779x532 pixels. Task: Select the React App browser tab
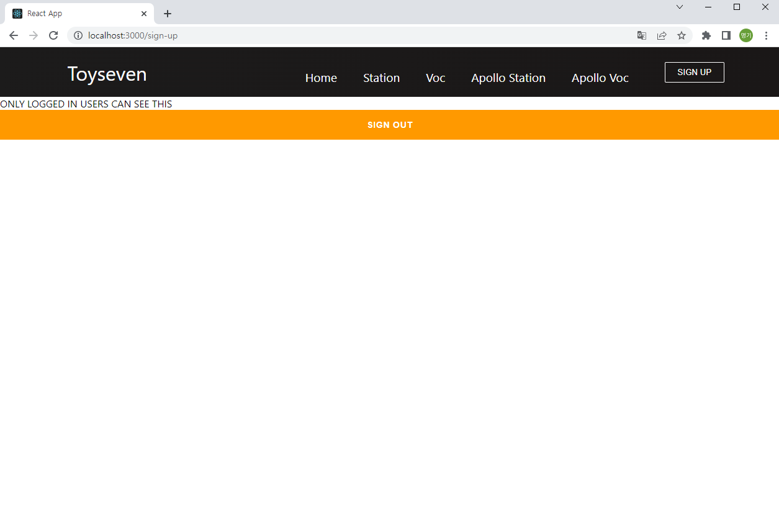tap(74, 13)
